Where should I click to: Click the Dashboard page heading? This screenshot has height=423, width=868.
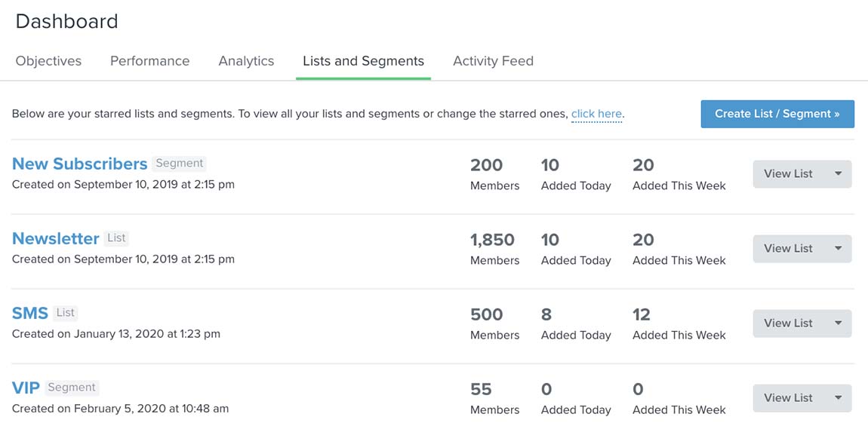(66, 22)
